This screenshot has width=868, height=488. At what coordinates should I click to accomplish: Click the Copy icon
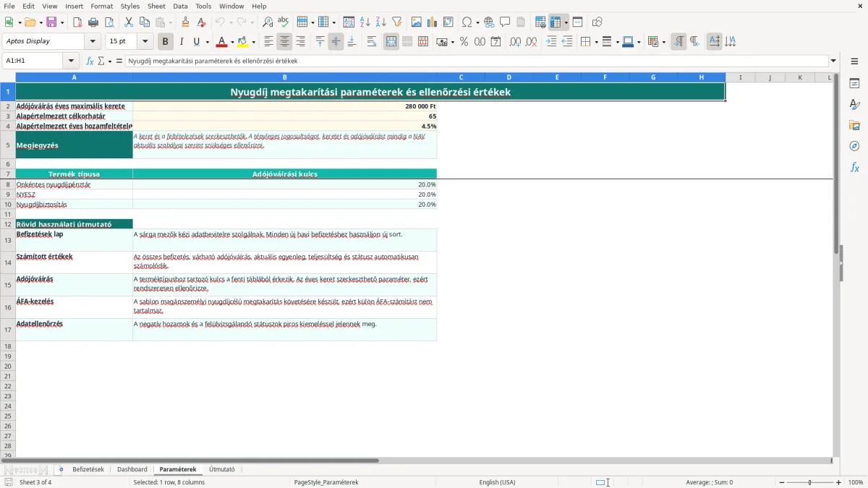[145, 22]
